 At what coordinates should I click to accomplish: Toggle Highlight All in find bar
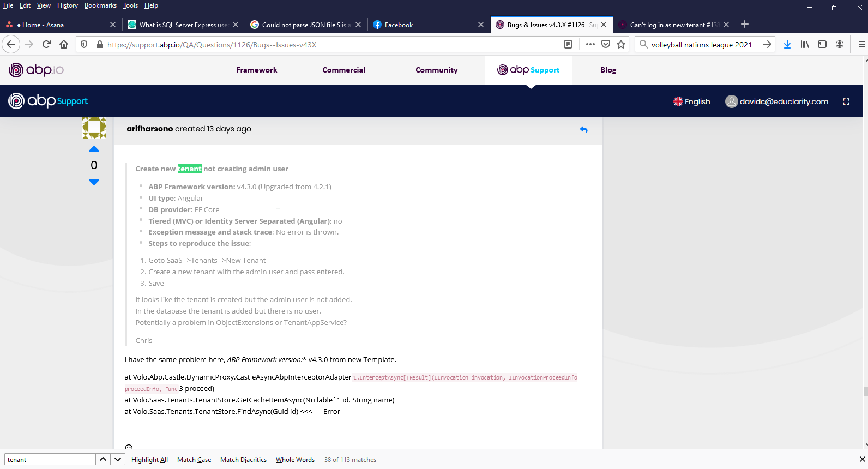149,460
